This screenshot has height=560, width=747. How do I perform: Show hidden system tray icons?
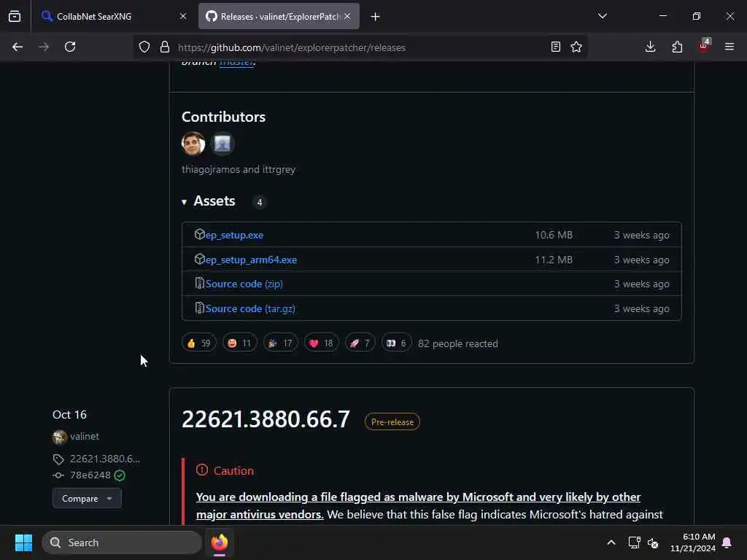[x=611, y=542]
